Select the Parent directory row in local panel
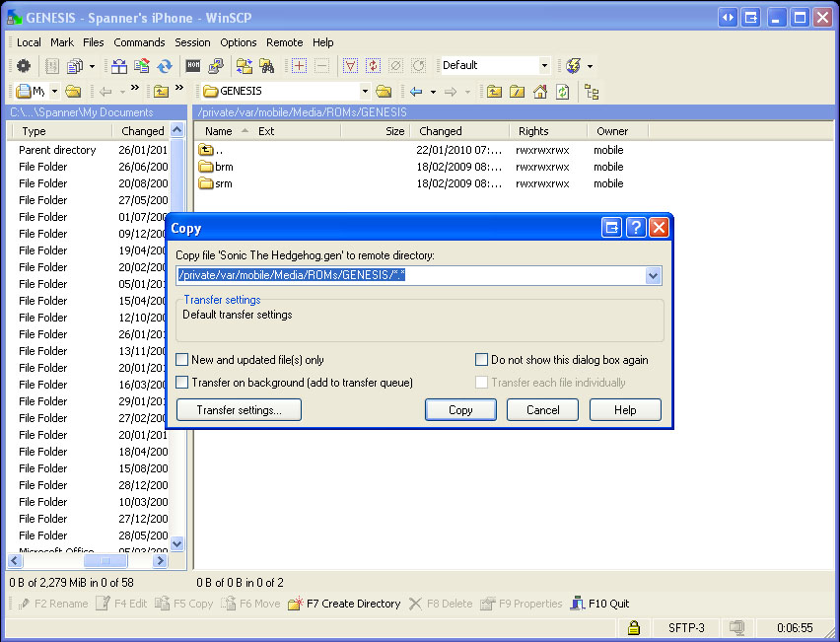This screenshot has height=642, width=840. pyautogui.click(x=89, y=150)
